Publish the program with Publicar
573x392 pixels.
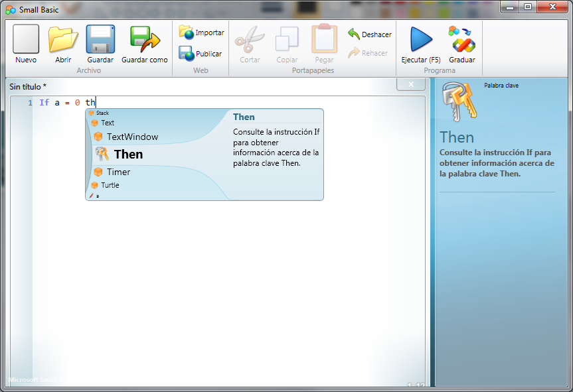click(201, 54)
